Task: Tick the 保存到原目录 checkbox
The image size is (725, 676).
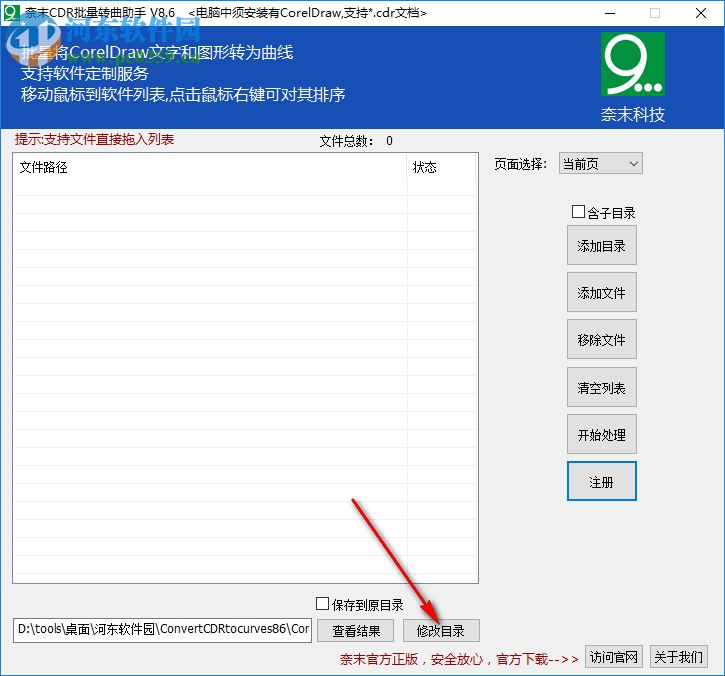Action: coord(322,603)
